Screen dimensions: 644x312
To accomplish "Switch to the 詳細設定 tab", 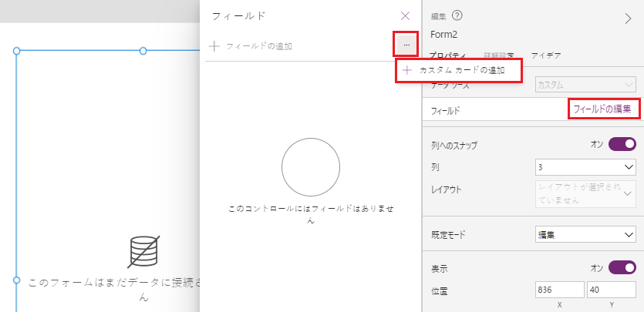I will [x=498, y=55].
